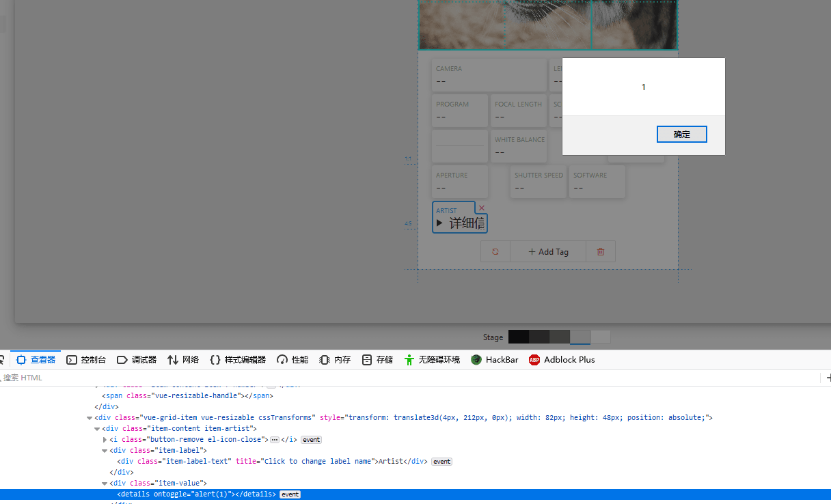This screenshot has height=504, width=831.
Task: Switch to the 控制台 console tab
Action: [86, 360]
